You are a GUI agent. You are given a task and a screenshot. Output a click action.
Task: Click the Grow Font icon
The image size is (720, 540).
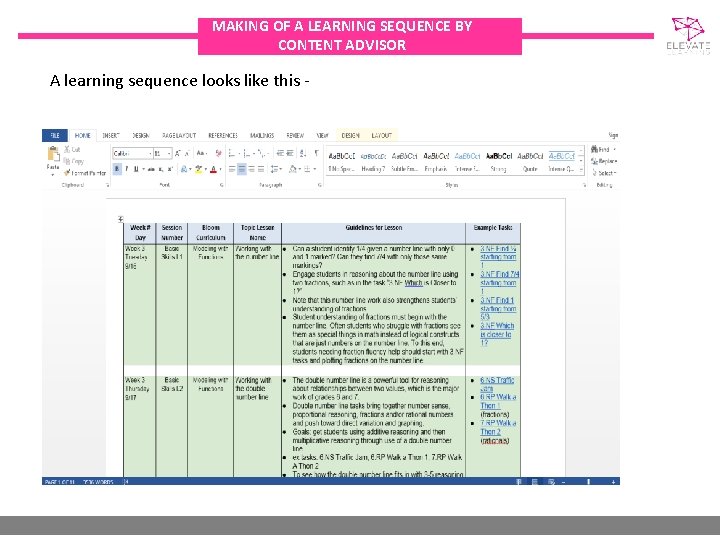pyautogui.click(x=177, y=153)
